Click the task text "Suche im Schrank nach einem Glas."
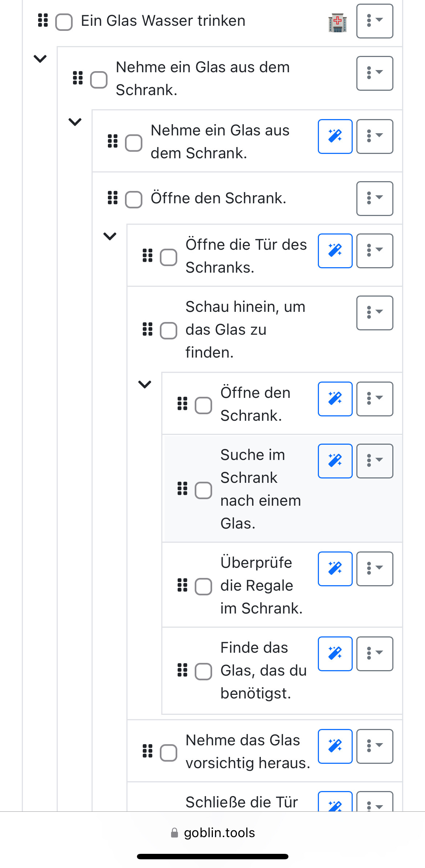Screen dimensions: 425x868 click(260, 489)
